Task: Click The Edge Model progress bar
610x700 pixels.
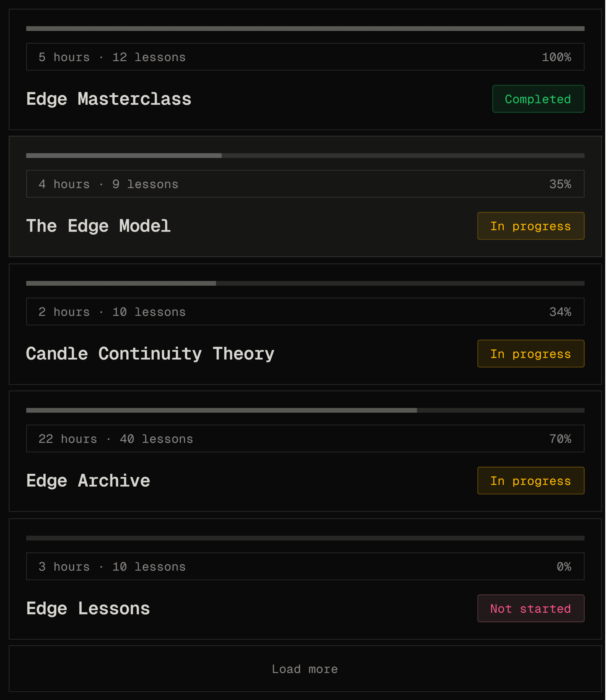Action: 308,157
